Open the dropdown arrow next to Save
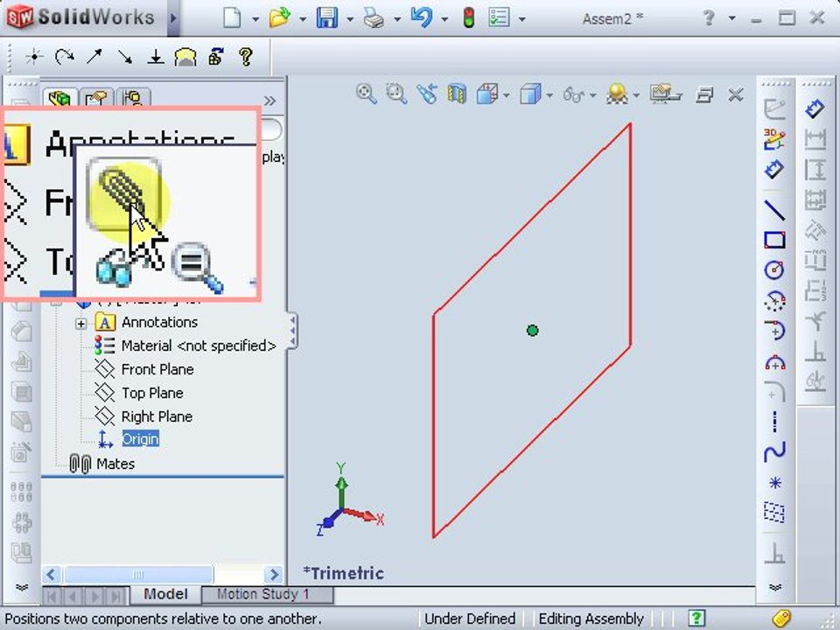 coord(350,19)
